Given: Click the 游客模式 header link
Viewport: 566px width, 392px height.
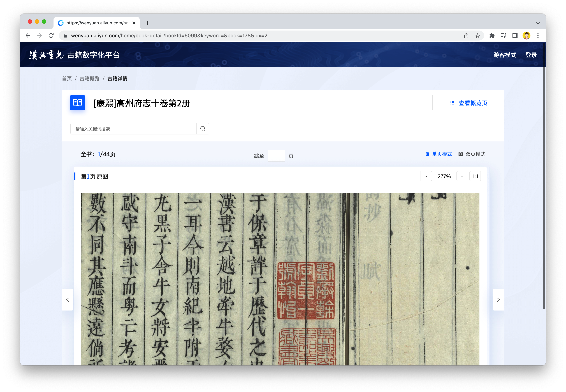Looking at the screenshot, I should click(505, 55).
